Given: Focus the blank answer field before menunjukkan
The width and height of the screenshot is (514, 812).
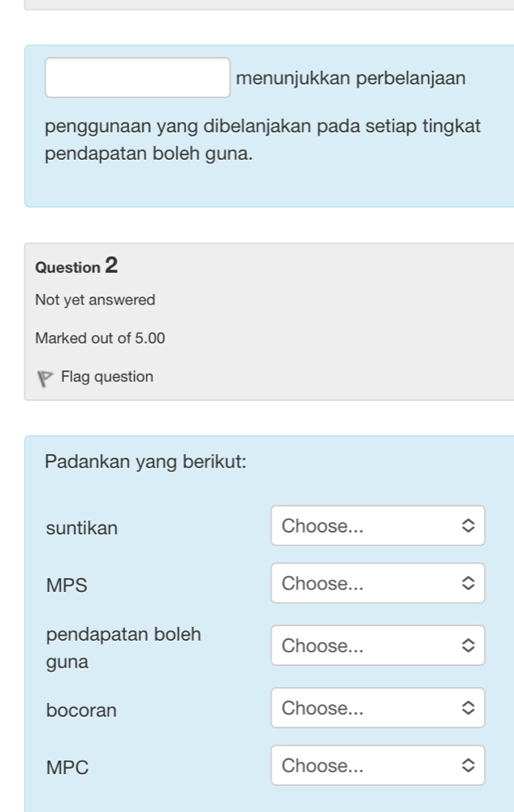Looking at the screenshot, I should click(137, 78).
